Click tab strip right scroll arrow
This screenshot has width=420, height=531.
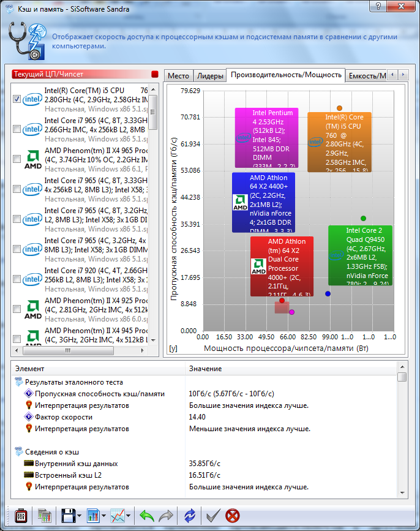pyautogui.click(x=403, y=75)
